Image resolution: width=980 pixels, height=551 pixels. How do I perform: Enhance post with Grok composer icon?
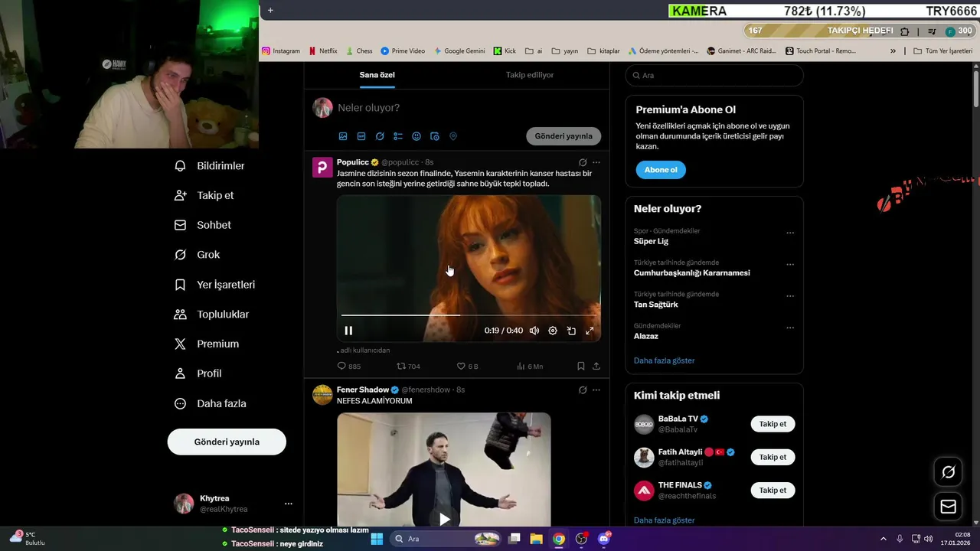pyautogui.click(x=380, y=136)
